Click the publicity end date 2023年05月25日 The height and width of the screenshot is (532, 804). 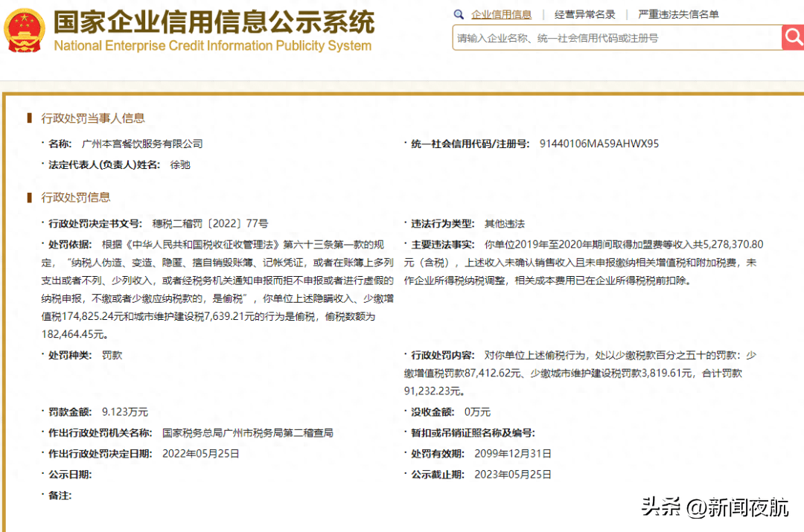(512, 474)
